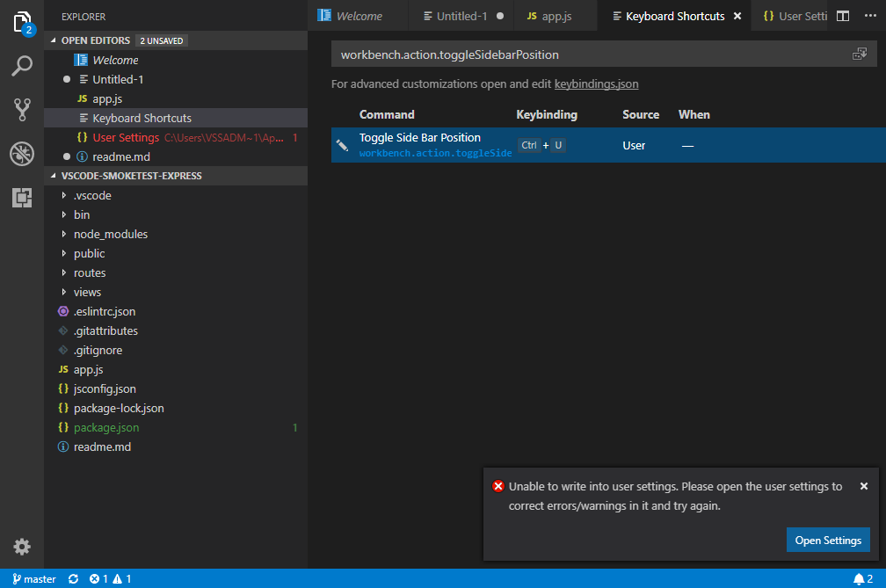This screenshot has height=588, width=886.
Task: Click the .eslintrc.json file icon
Action: pos(63,311)
